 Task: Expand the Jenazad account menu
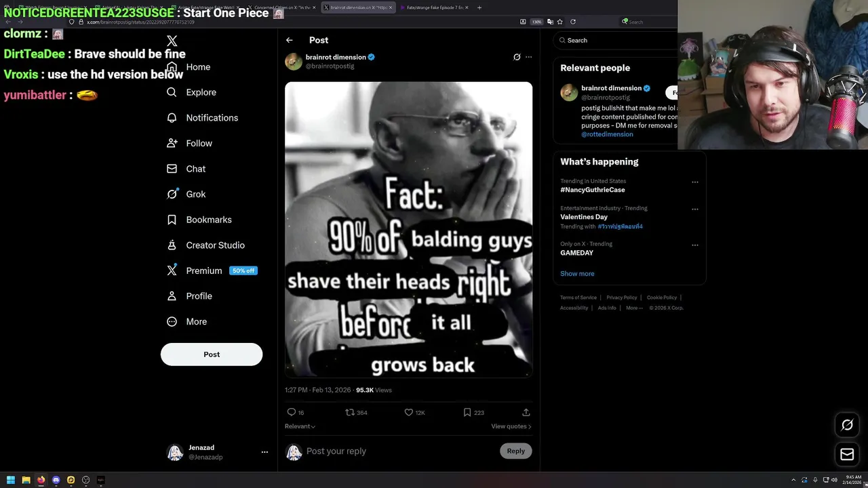click(x=264, y=452)
